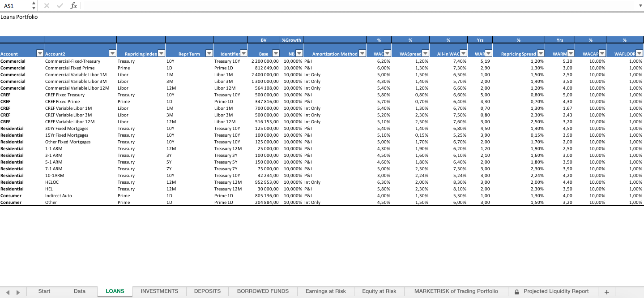Open the Amortization Method filter dropdown
The image size is (644, 298).
(363, 53)
